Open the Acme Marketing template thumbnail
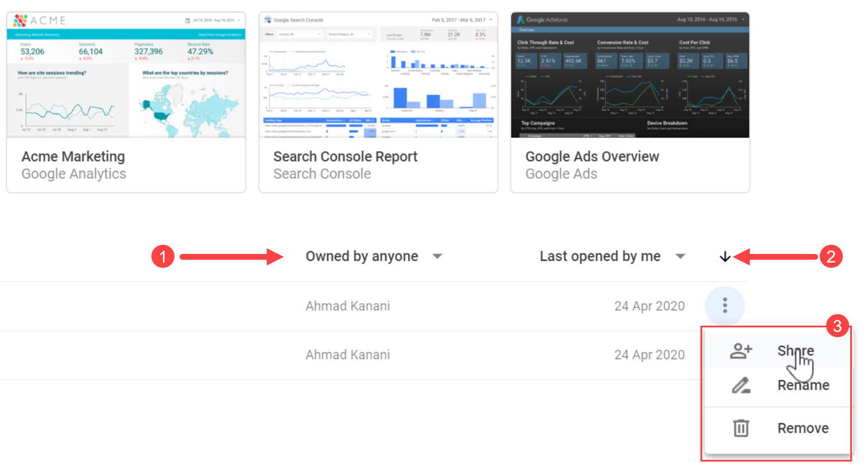Viewport: 868px width, 469px height. [126, 75]
